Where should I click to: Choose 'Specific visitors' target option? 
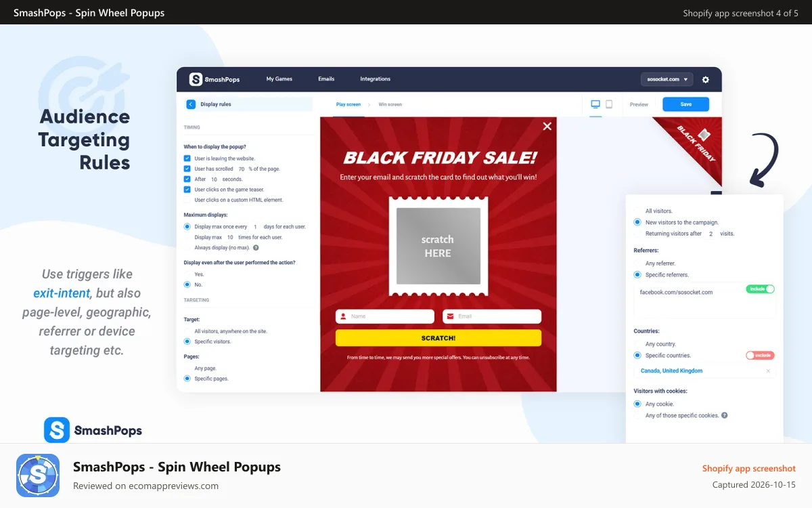tap(187, 341)
